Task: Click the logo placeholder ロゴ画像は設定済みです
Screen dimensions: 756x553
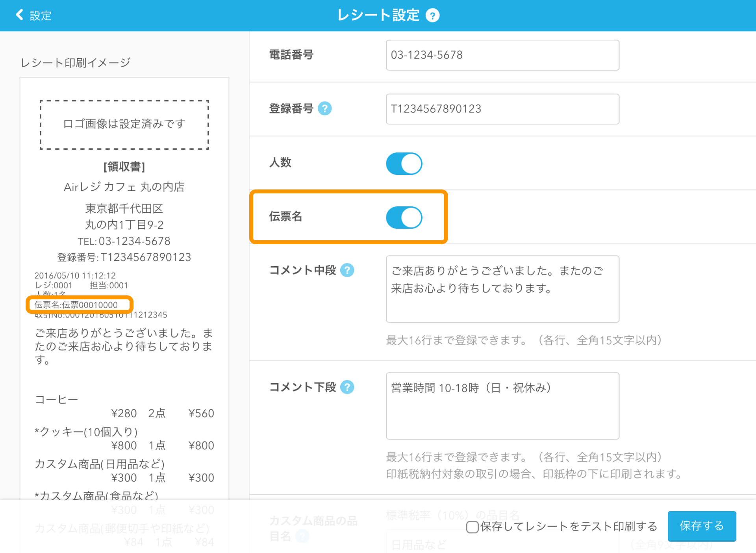Action: [124, 124]
